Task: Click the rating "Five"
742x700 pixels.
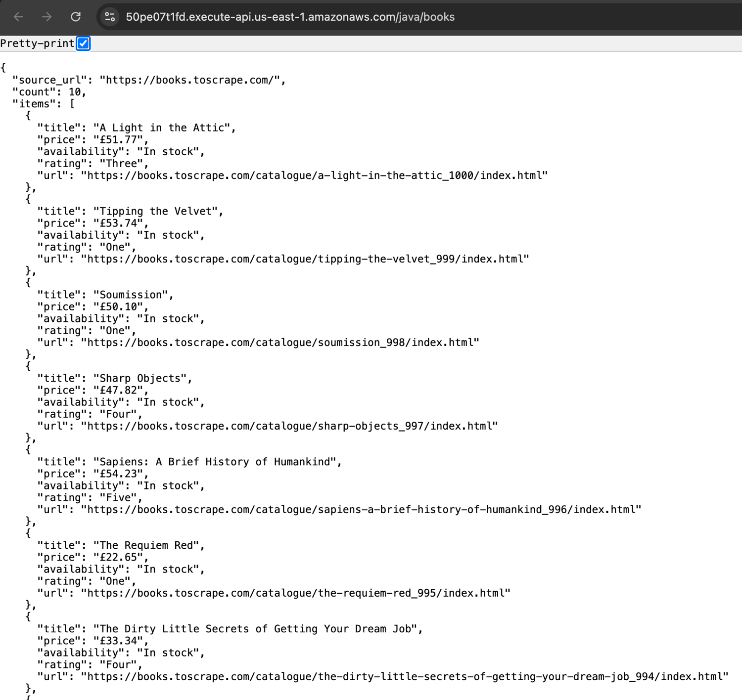Action: tap(118, 498)
